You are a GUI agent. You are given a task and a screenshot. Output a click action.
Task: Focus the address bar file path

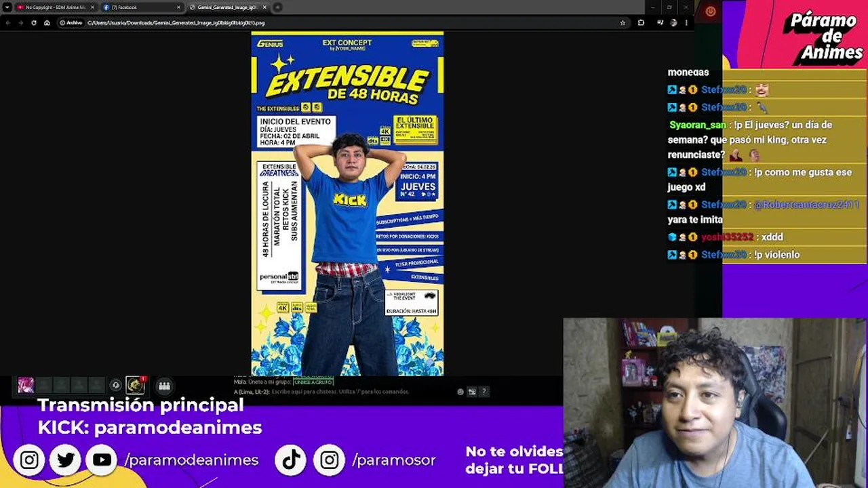(x=176, y=22)
